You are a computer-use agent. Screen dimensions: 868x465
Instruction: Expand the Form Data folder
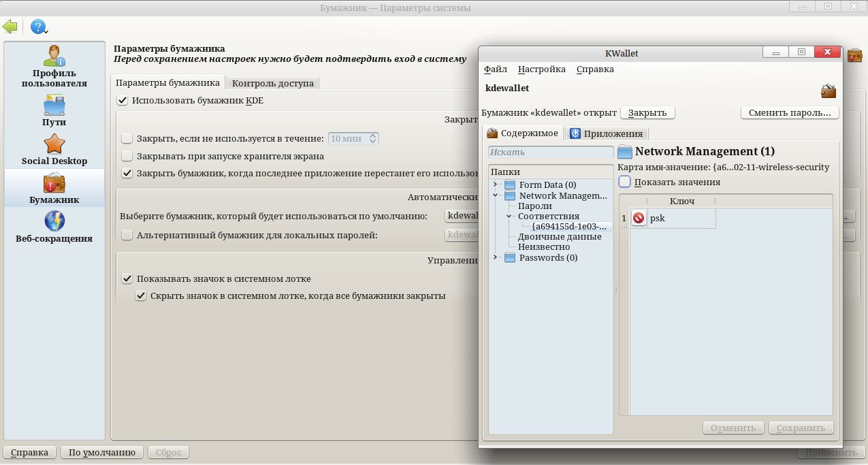495,185
